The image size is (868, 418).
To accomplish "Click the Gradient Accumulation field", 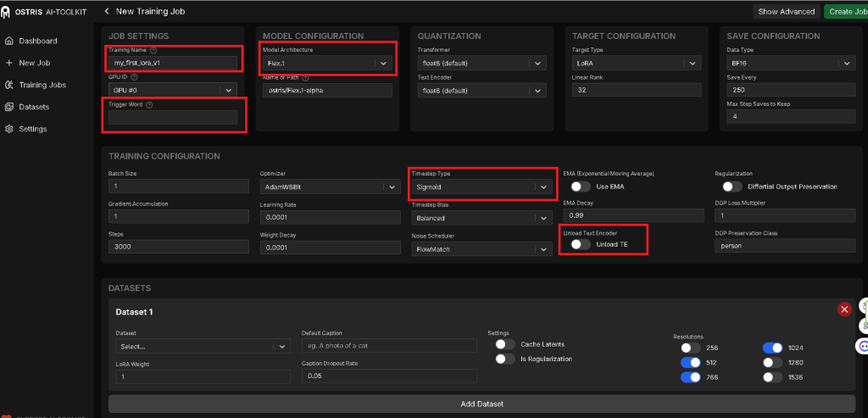I will point(179,216).
